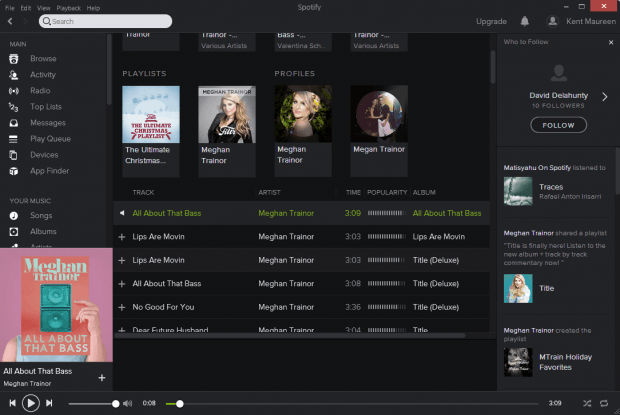Open Top Lists label in sidebar
The image size is (620, 415).
tap(46, 107)
